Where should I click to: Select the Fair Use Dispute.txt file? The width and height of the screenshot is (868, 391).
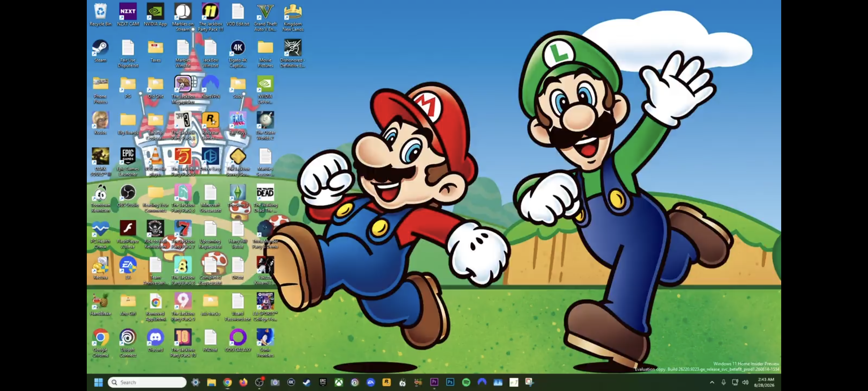click(x=128, y=53)
